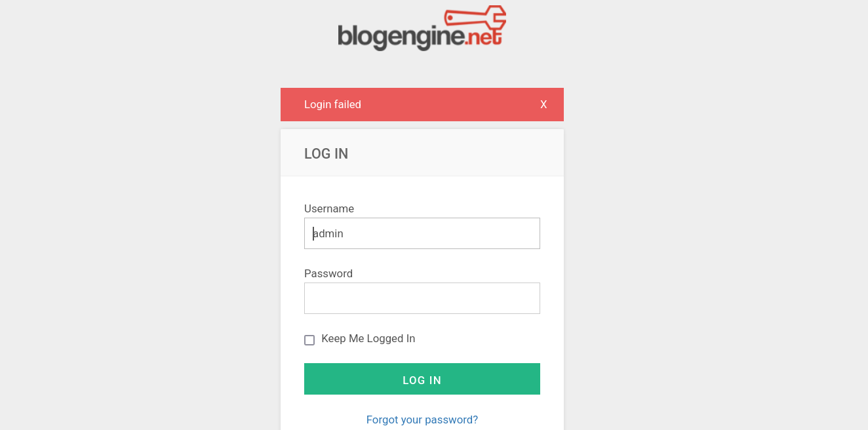Click the "Login failed" message text
The width and height of the screenshot is (868, 430).
pos(332,104)
